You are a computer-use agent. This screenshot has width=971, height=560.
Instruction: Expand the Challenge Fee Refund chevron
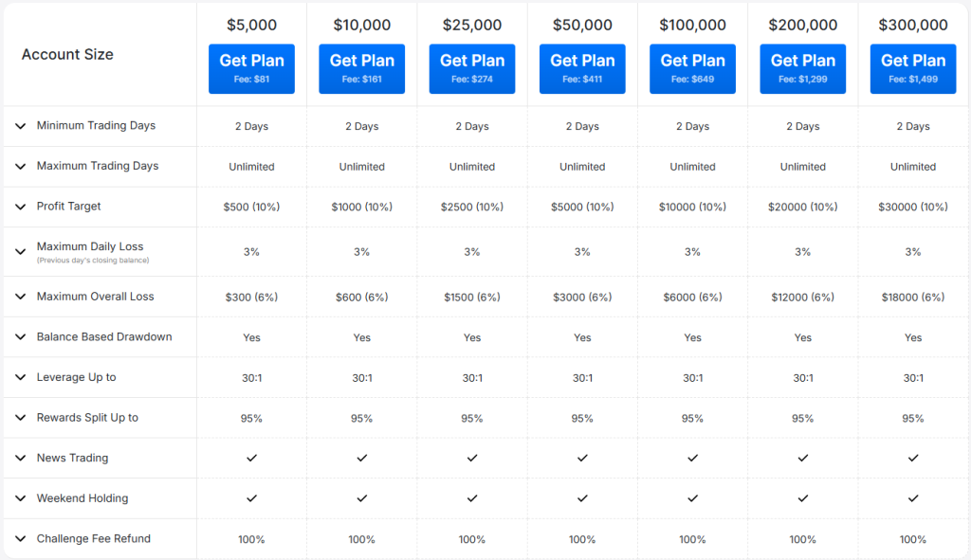pos(20,539)
